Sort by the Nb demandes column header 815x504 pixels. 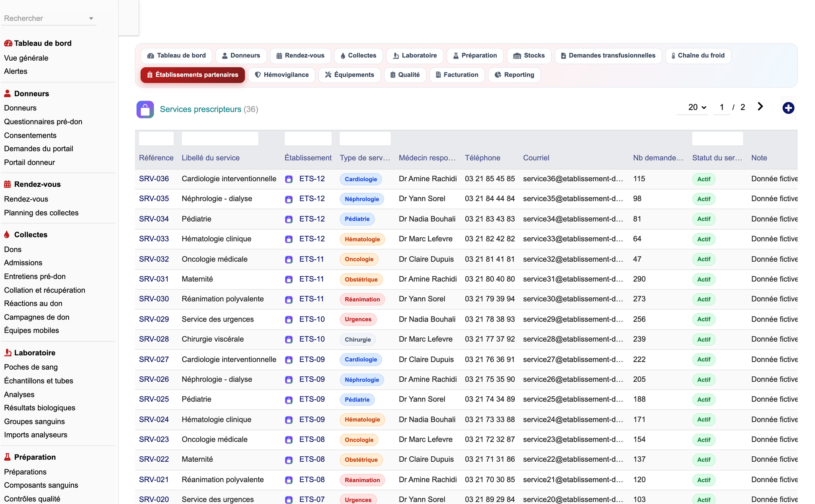(x=658, y=158)
